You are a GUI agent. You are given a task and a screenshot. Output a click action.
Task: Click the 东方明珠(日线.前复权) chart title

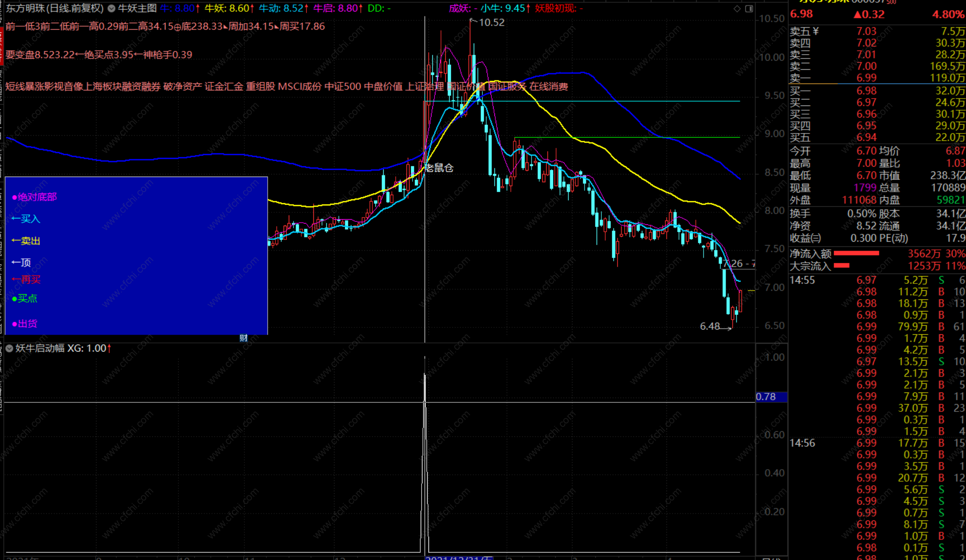[x=55, y=8]
